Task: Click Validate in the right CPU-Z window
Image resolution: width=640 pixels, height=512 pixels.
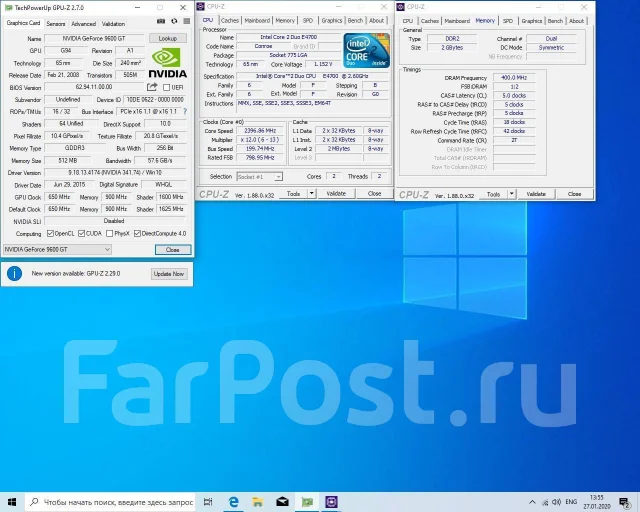Action: 536,194
